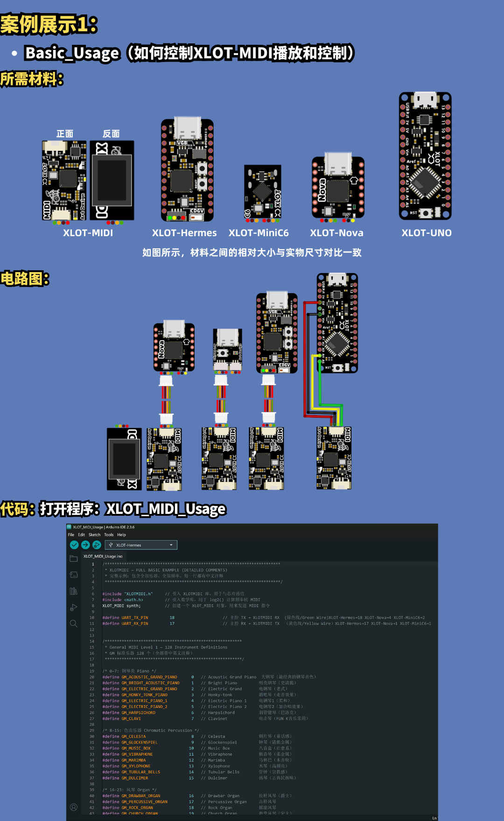Viewport: 504px width, 821px height.
Task: Click the XLOT-UNO board image in materials
Action: (x=425, y=156)
